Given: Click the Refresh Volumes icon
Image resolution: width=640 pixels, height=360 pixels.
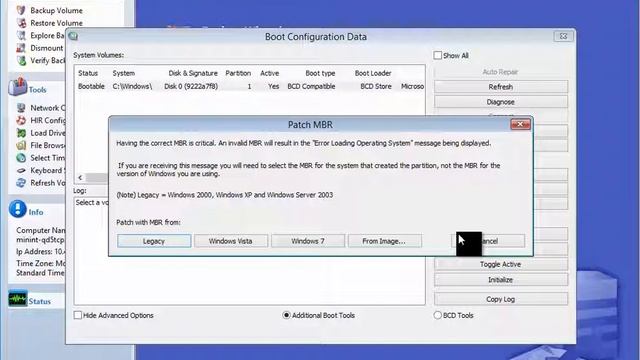Looking at the screenshot, I should coord(21,183).
